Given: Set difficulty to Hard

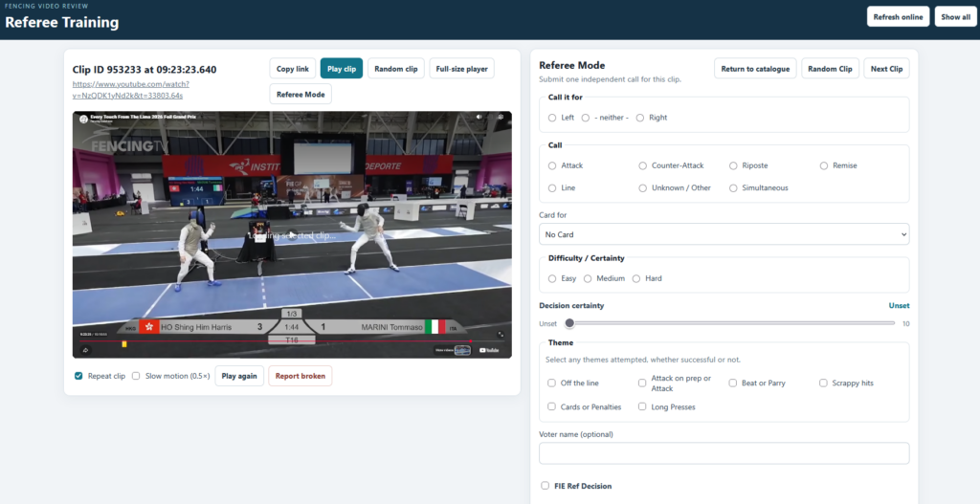Looking at the screenshot, I should coord(636,278).
